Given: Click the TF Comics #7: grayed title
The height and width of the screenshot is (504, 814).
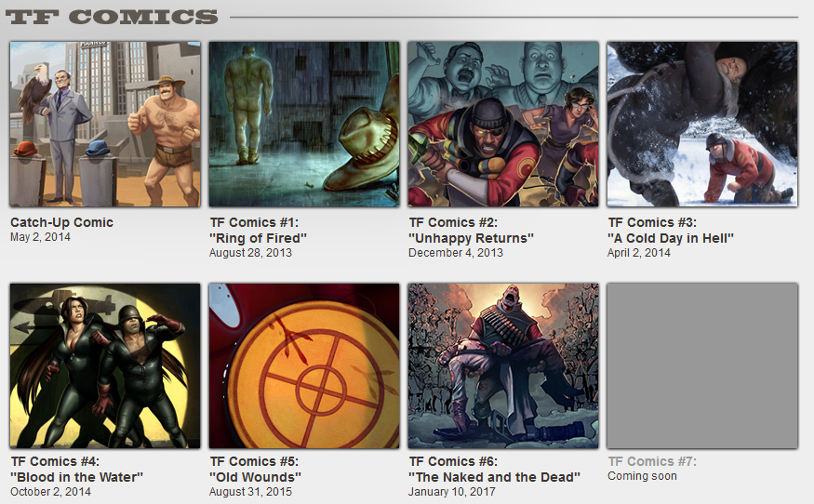Looking at the screenshot, I should tap(652, 461).
